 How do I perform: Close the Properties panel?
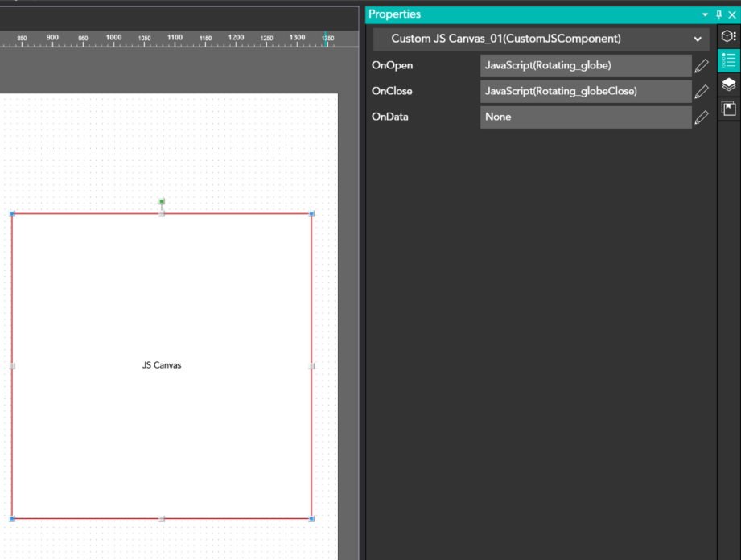point(732,14)
